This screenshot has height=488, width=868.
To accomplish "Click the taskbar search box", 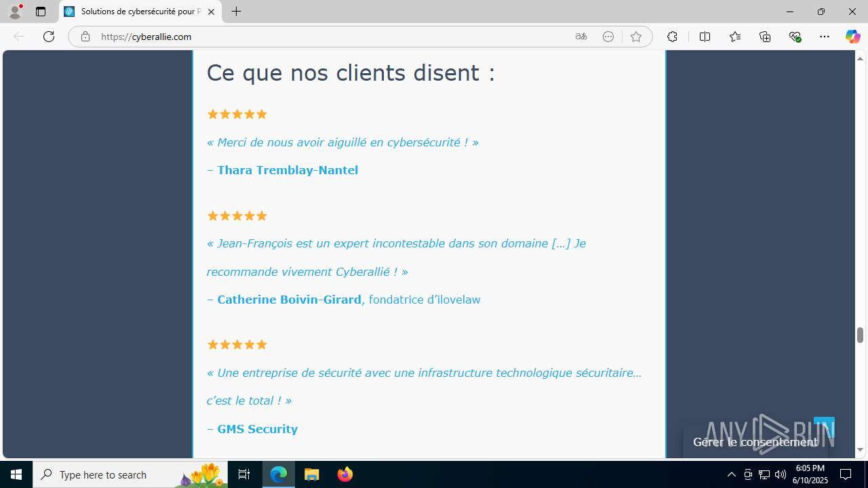I will tap(130, 474).
